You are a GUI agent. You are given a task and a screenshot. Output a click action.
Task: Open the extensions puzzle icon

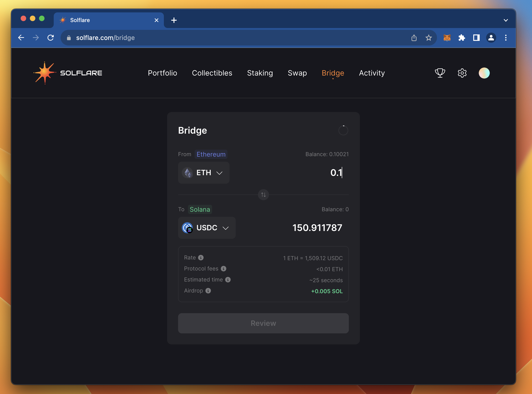[462, 38]
